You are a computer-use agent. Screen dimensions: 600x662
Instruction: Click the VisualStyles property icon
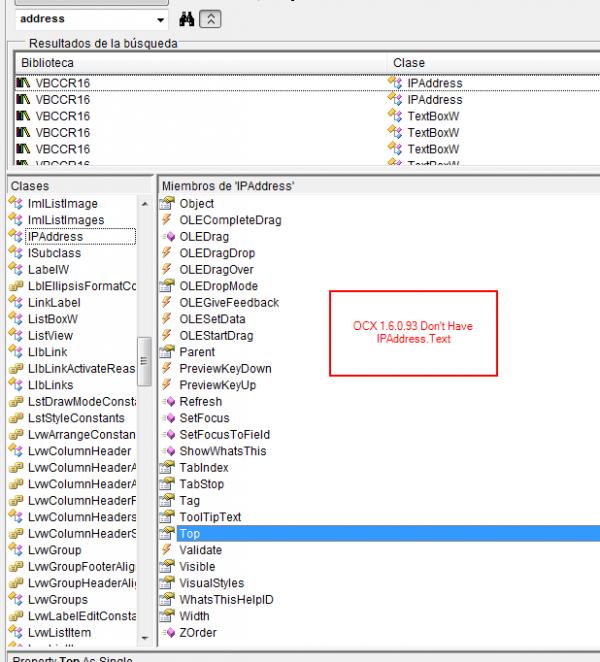click(167, 583)
